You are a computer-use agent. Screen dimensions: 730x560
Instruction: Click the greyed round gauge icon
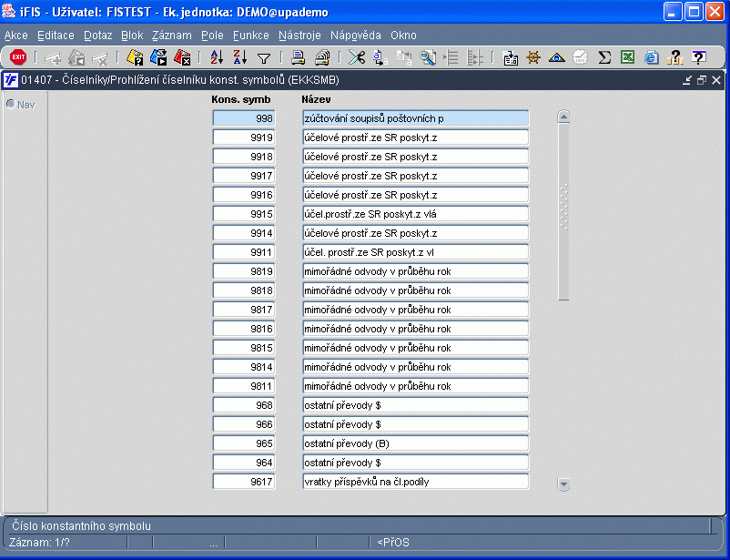[580, 57]
